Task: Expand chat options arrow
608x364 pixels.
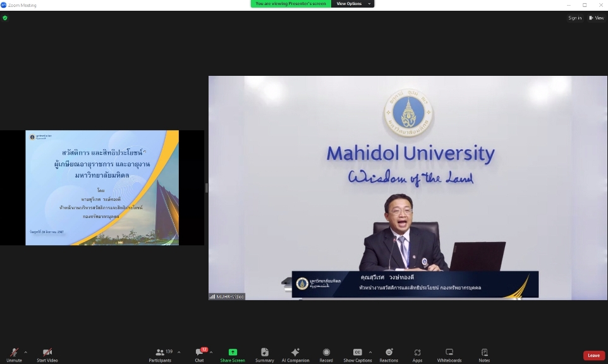Action: [x=211, y=353]
